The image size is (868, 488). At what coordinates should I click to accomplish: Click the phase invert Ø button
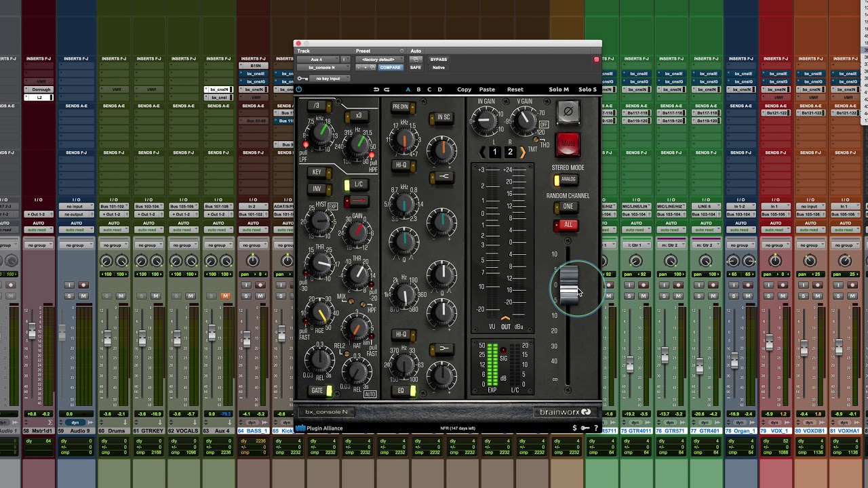[568, 113]
